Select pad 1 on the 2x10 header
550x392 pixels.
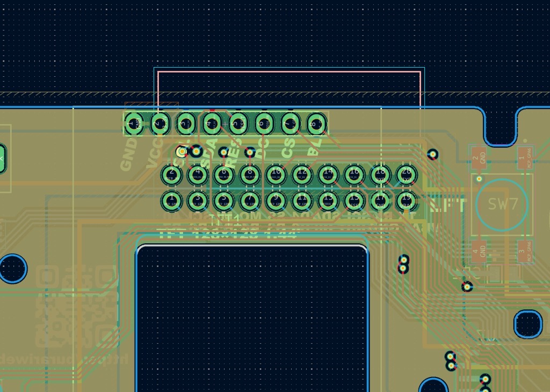tap(171, 201)
